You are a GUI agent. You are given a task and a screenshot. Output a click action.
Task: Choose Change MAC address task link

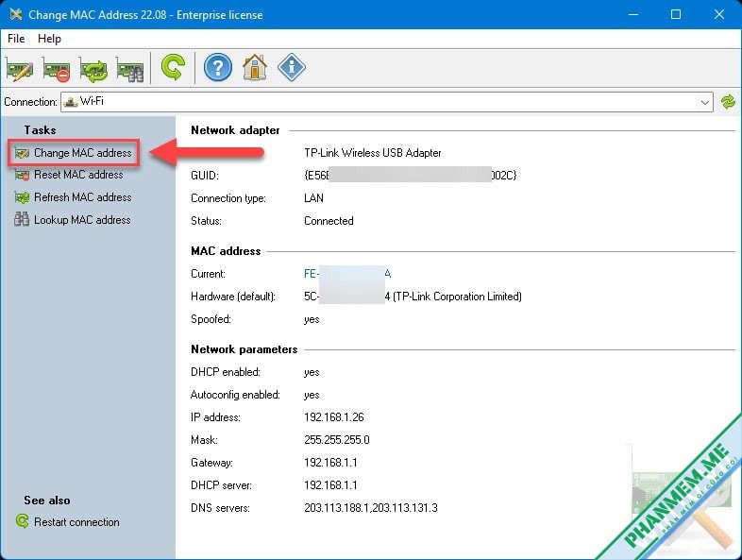[83, 153]
